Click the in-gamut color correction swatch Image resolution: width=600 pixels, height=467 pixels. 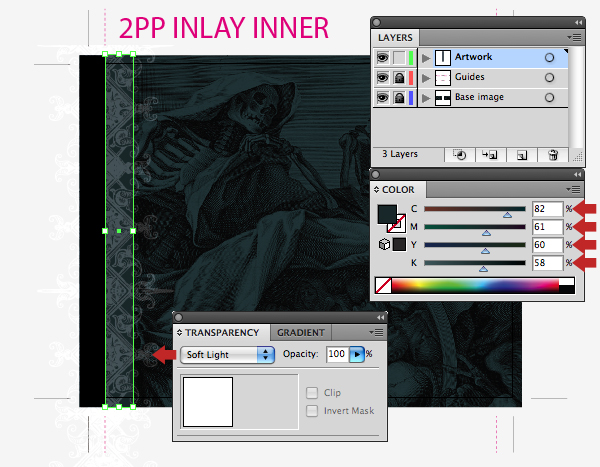399,244
